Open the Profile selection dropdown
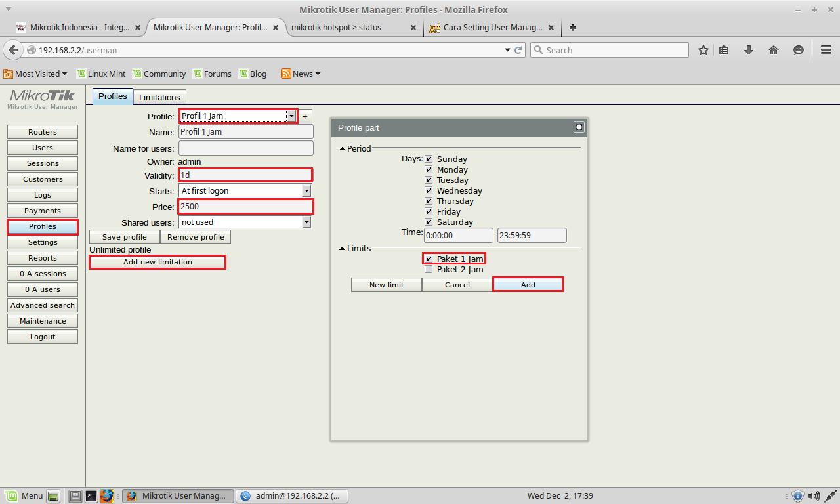This screenshot has width=840, height=504. tap(291, 116)
